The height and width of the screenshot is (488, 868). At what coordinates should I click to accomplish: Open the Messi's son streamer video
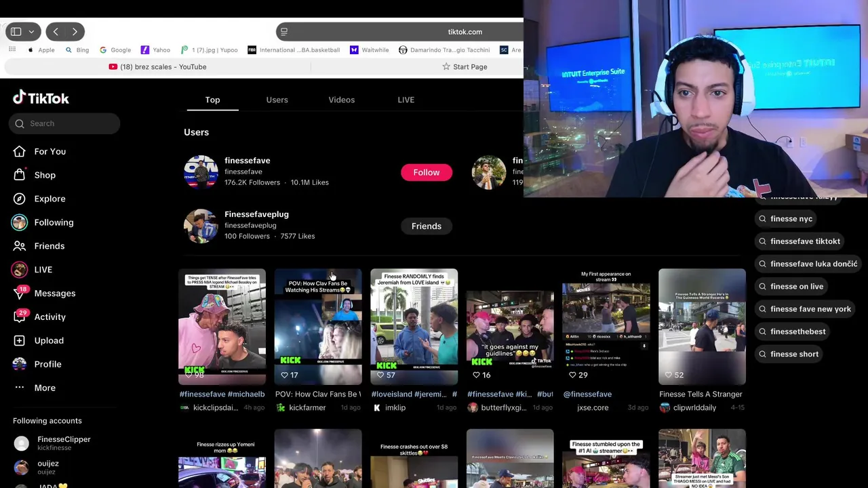702,458
